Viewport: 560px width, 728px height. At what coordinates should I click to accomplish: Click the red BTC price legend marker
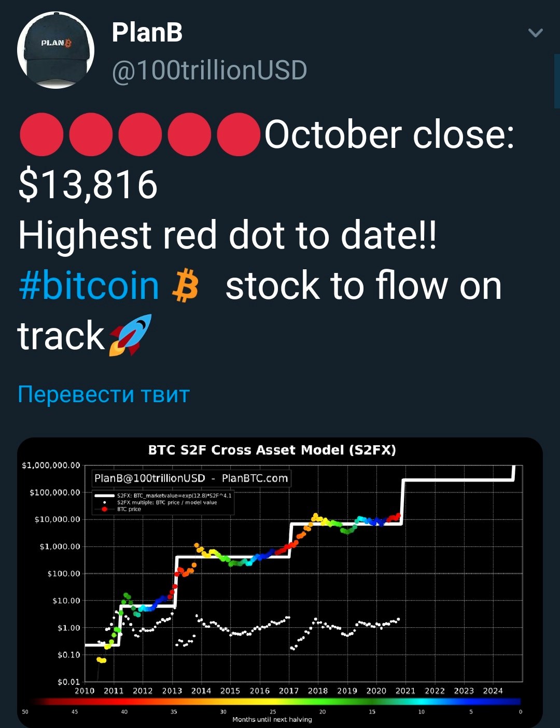click(104, 509)
